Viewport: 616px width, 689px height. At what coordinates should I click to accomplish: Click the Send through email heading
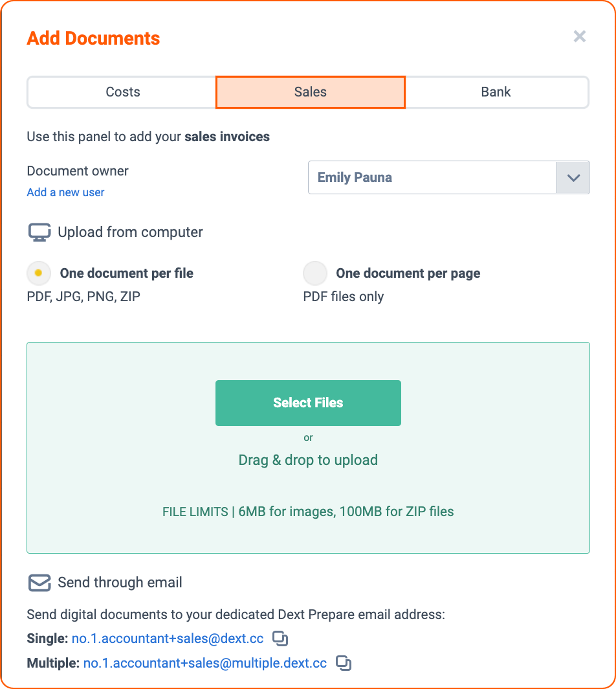(x=120, y=583)
